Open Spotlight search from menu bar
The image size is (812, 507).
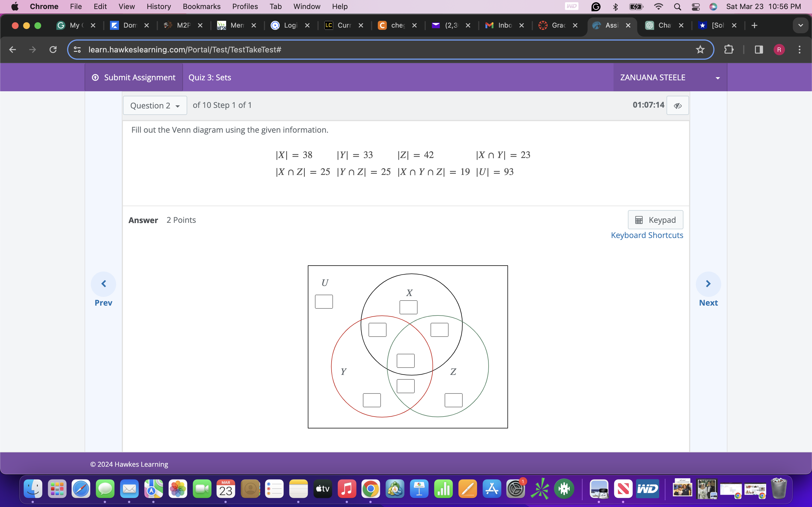tap(678, 6)
